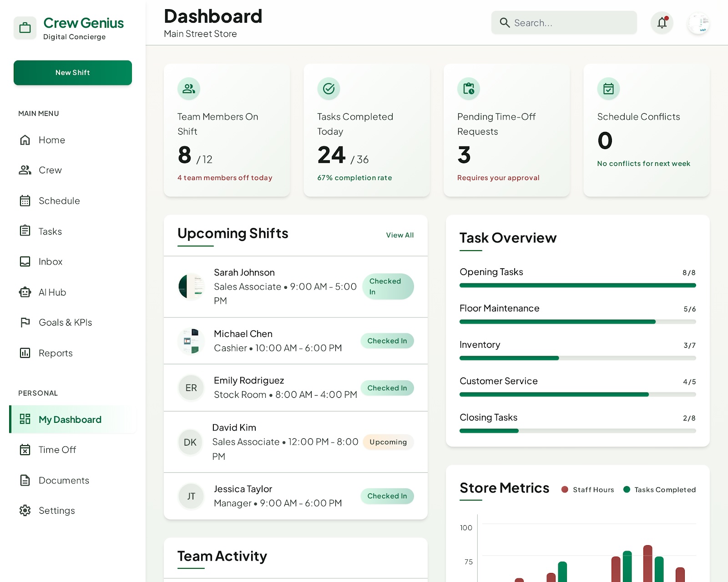Open Settings from the sidebar
Screen dimensions: 728x582
pos(73,510)
